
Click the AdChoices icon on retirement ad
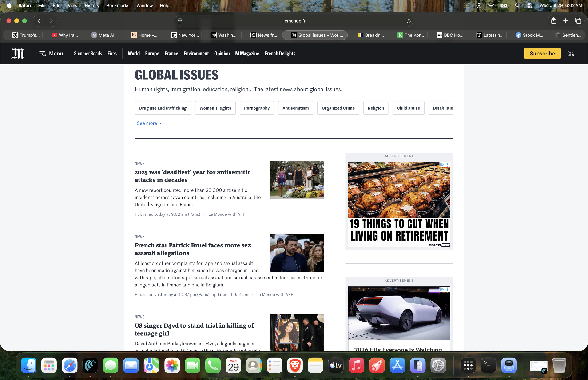442,165
